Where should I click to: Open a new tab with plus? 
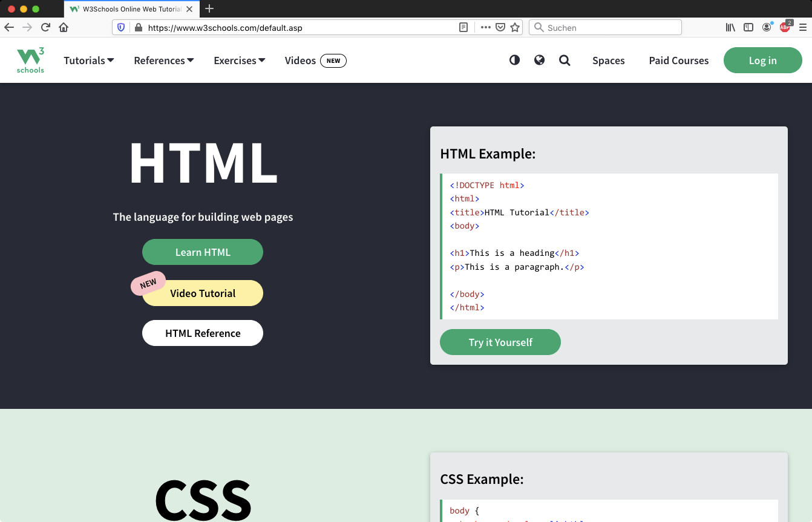(209, 8)
